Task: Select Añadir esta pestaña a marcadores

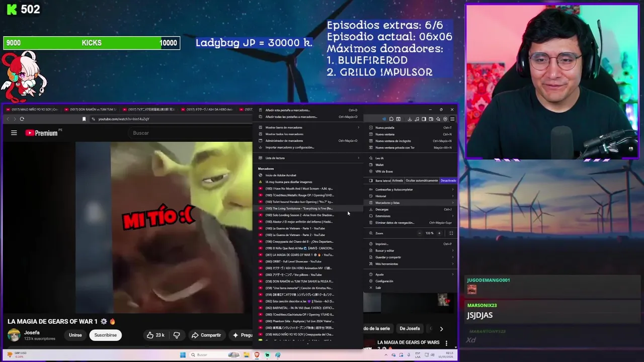Action: tap(309, 110)
